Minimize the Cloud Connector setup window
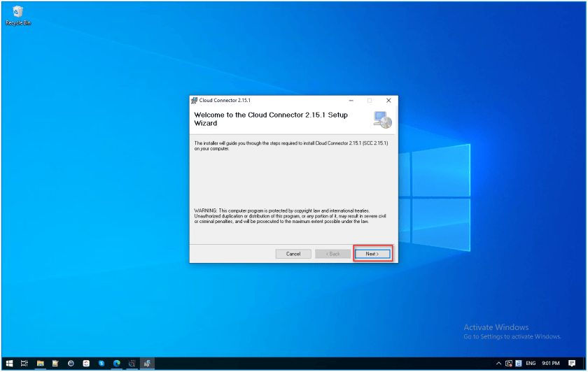Viewport: 588px width, 372px height. point(351,101)
